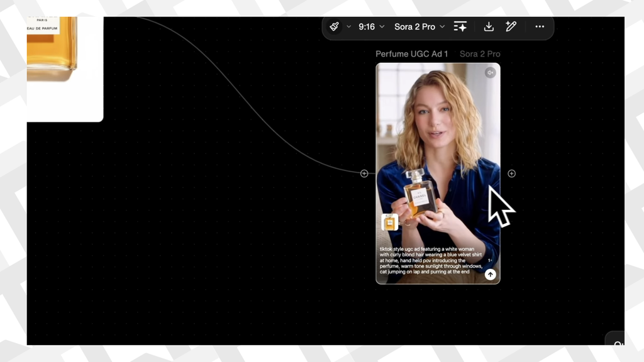This screenshot has width=644, height=362.
Task: Expand the chevron beside the paintbrush icon
Action: point(349,27)
